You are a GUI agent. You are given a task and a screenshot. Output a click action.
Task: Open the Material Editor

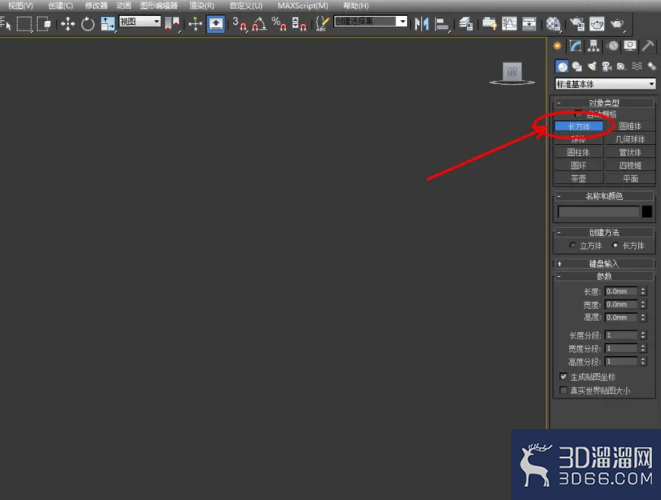(x=553, y=24)
